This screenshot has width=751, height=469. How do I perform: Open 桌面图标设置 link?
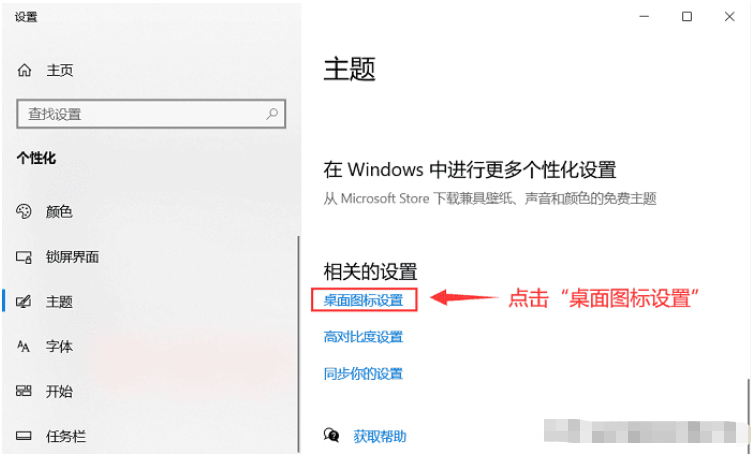pos(364,301)
